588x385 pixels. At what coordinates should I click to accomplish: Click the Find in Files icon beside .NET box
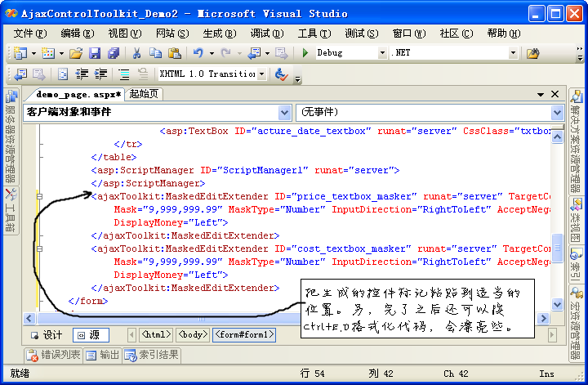tap(532, 53)
